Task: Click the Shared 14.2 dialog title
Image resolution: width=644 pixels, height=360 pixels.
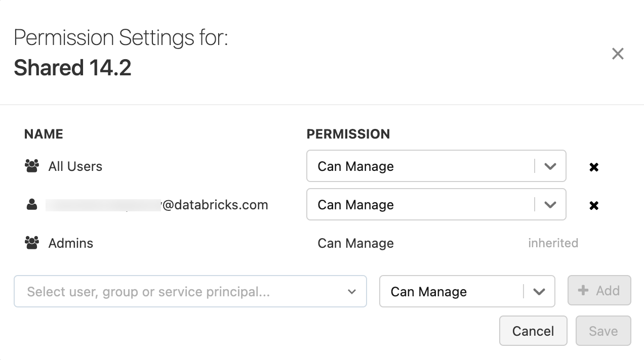Action: tap(72, 68)
